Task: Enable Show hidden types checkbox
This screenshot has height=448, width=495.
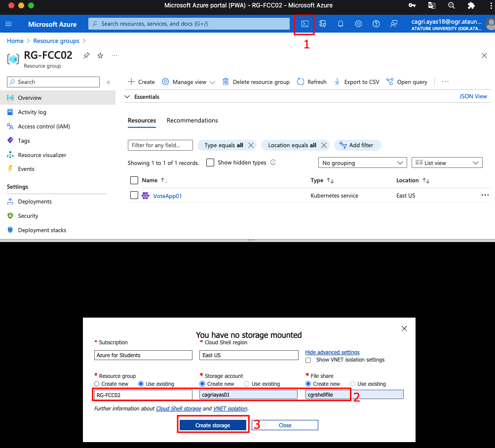Action: tap(210, 163)
